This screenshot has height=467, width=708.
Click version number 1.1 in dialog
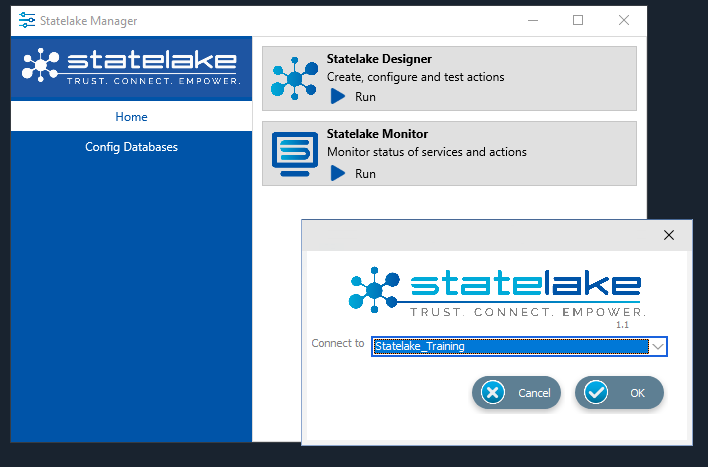click(x=622, y=325)
